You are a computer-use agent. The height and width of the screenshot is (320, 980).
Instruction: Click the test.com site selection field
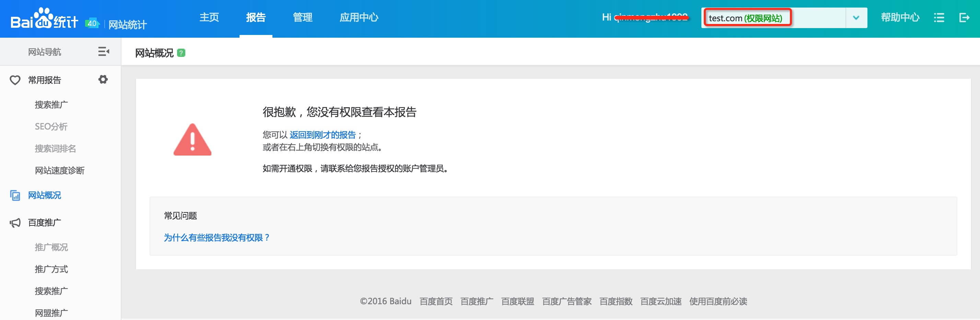[772, 18]
